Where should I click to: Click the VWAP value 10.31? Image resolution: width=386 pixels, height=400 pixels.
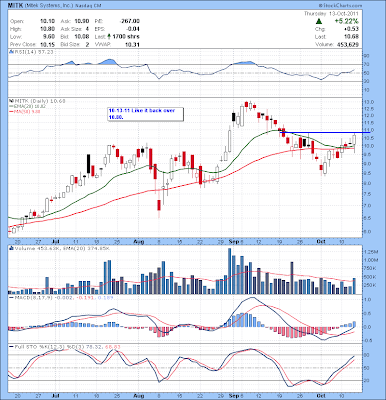pos(133,44)
